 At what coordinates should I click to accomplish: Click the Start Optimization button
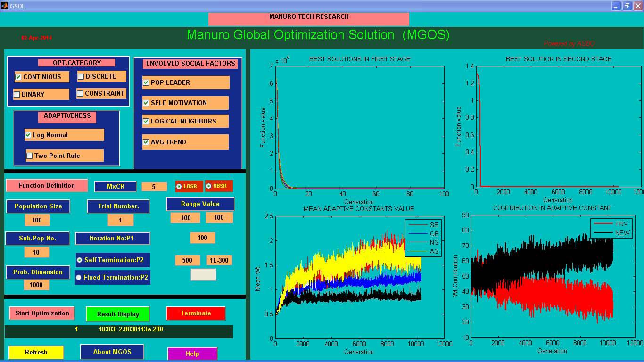(x=42, y=313)
